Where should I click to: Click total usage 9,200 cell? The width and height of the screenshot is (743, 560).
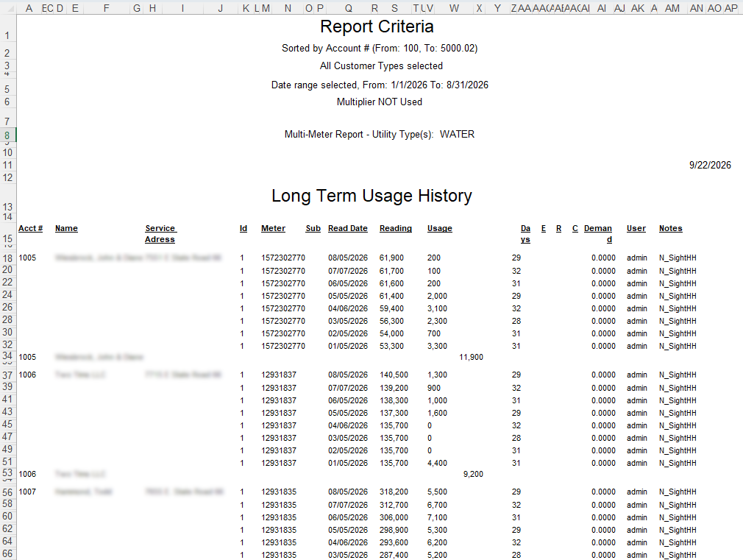[473, 474]
